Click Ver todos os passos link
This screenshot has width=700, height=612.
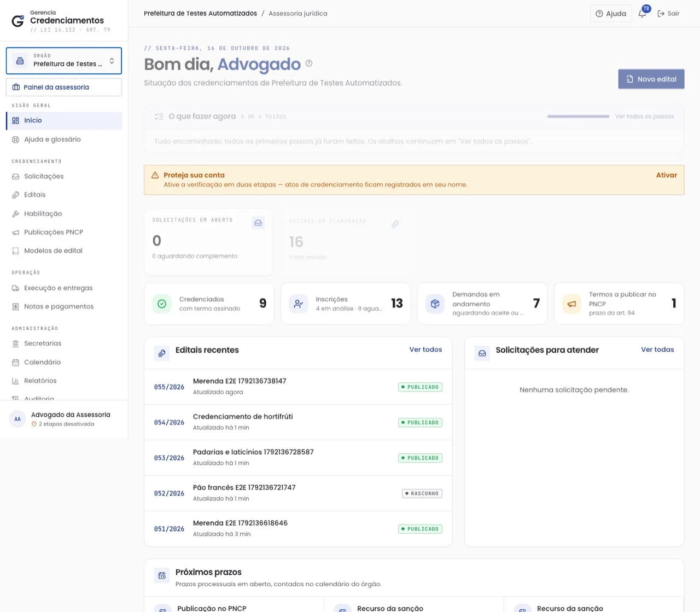pyautogui.click(x=644, y=116)
